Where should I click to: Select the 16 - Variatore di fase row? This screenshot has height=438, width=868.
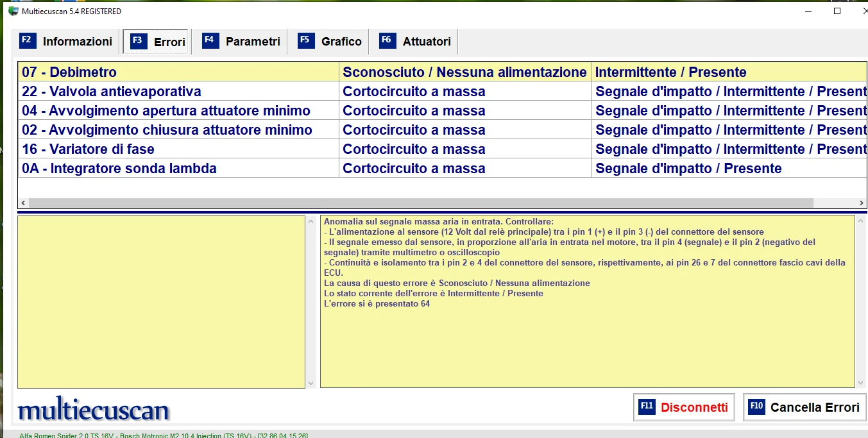tap(88, 149)
